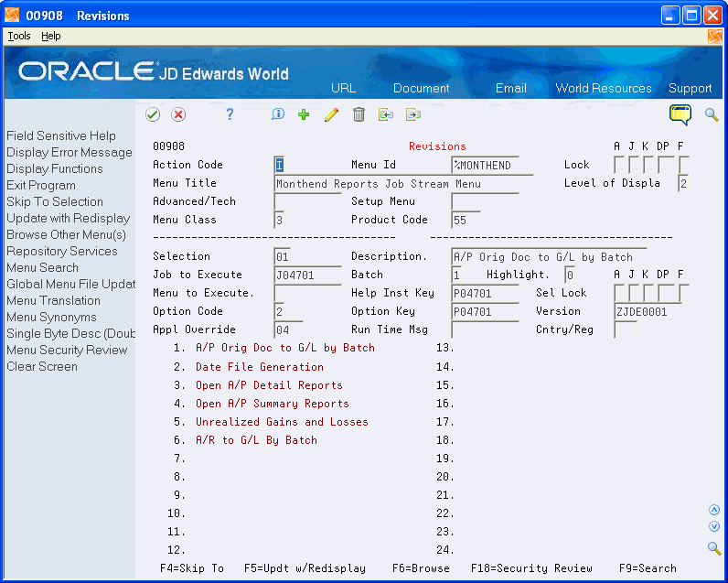The height and width of the screenshot is (583, 728).
Task: Click the Highlight field
Action: [570, 275]
